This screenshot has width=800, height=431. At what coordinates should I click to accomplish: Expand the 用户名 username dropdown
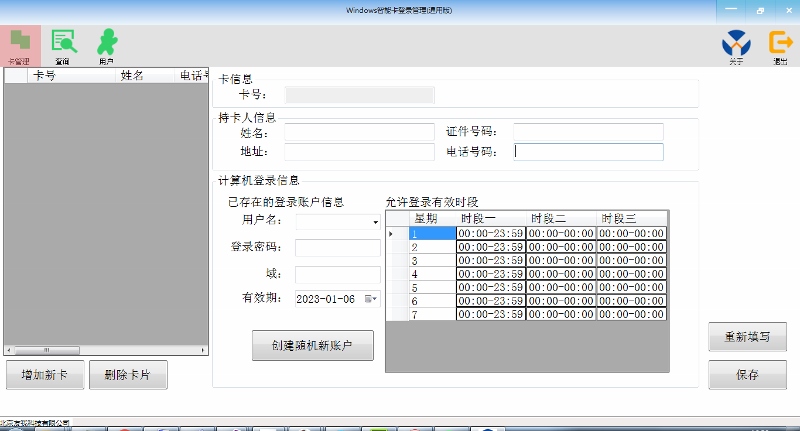(x=375, y=222)
